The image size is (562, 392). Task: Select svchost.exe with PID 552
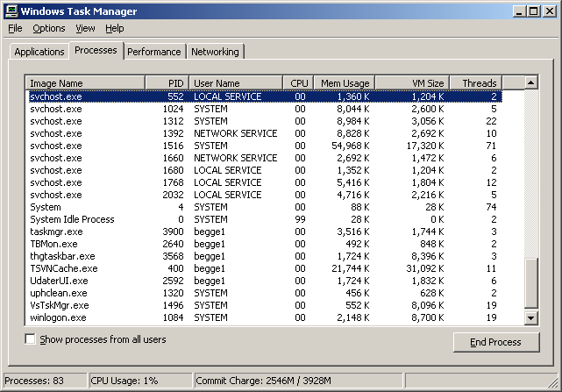[x=265, y=96]
